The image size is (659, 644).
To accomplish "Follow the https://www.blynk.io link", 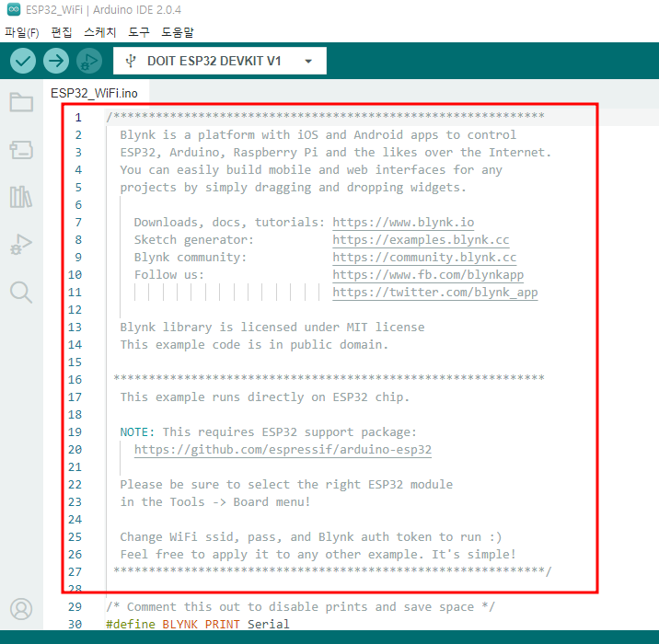I will tap(403, 223).
